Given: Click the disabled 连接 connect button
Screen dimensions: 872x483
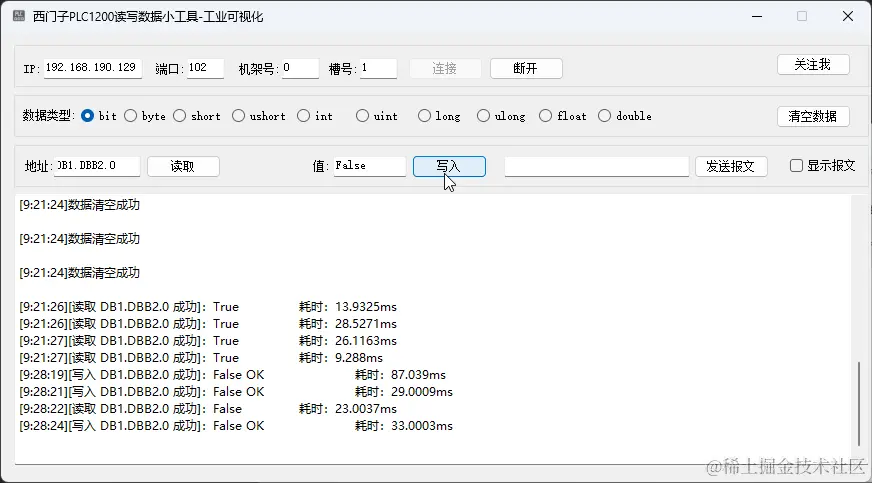Looking at the screenshot, I should click(x=445, y=68).
